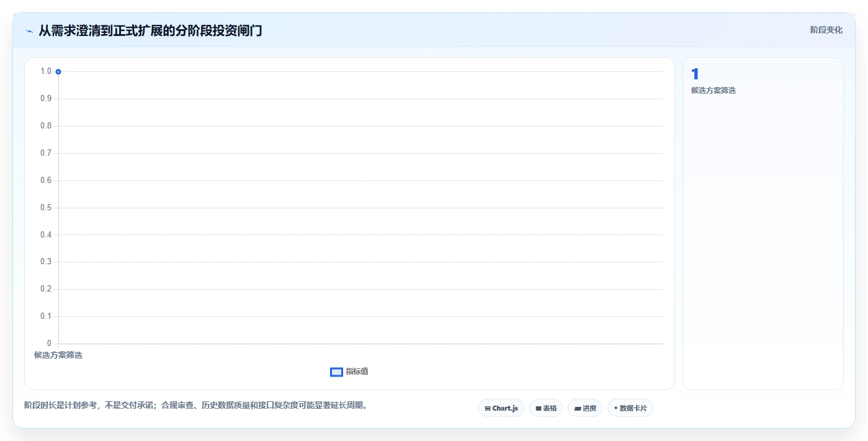Select the 数据卡片 chip
This screenshot has width=868, height=441.
tap(630, 408)
